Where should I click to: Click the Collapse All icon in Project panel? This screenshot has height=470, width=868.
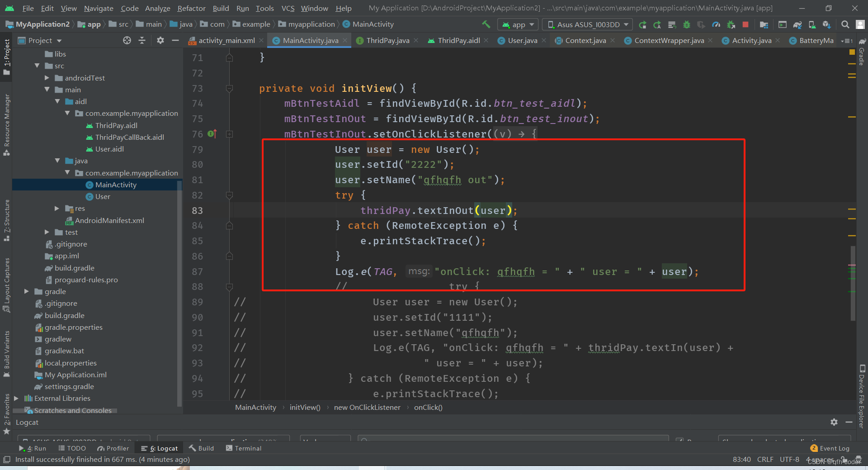142,40
